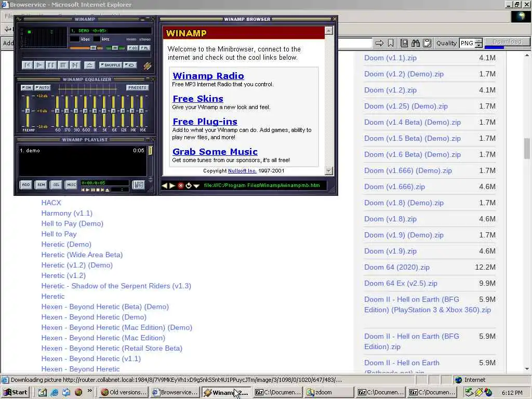
Task: Click Browservice bookmarks page icon
Action: 404,43
